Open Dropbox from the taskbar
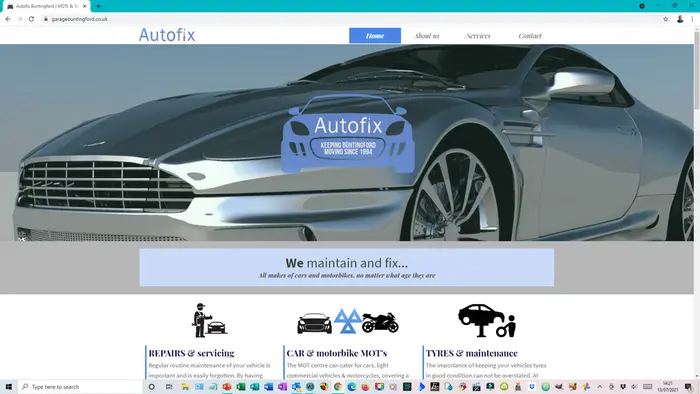Image resolution: width=700 pixels, height=394 pixels. point(532,387)
